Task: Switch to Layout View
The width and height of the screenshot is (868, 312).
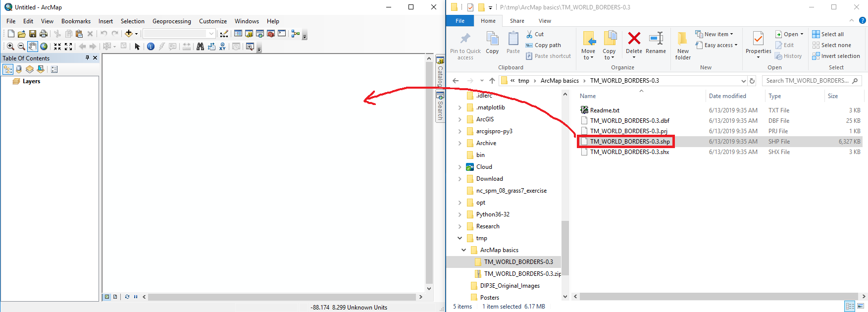Action: click(115, 297)
